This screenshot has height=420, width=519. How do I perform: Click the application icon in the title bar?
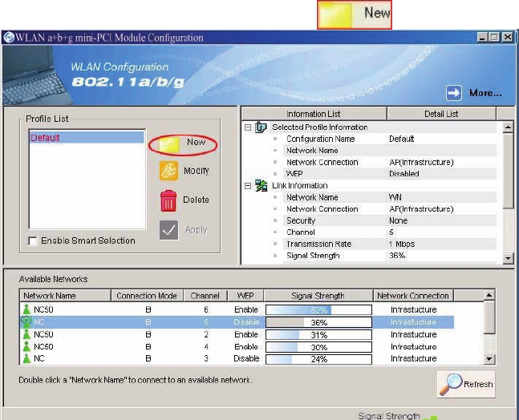[9, 38]
